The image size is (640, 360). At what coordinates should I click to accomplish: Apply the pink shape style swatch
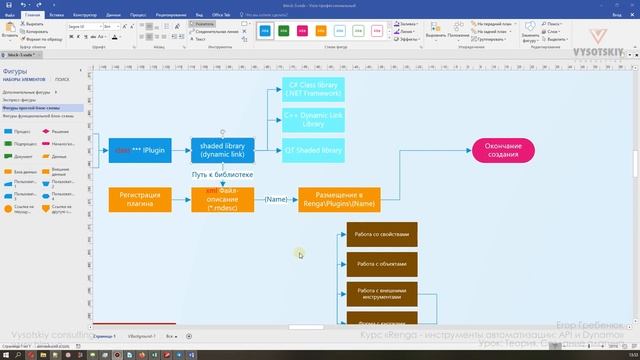[302, 31]
